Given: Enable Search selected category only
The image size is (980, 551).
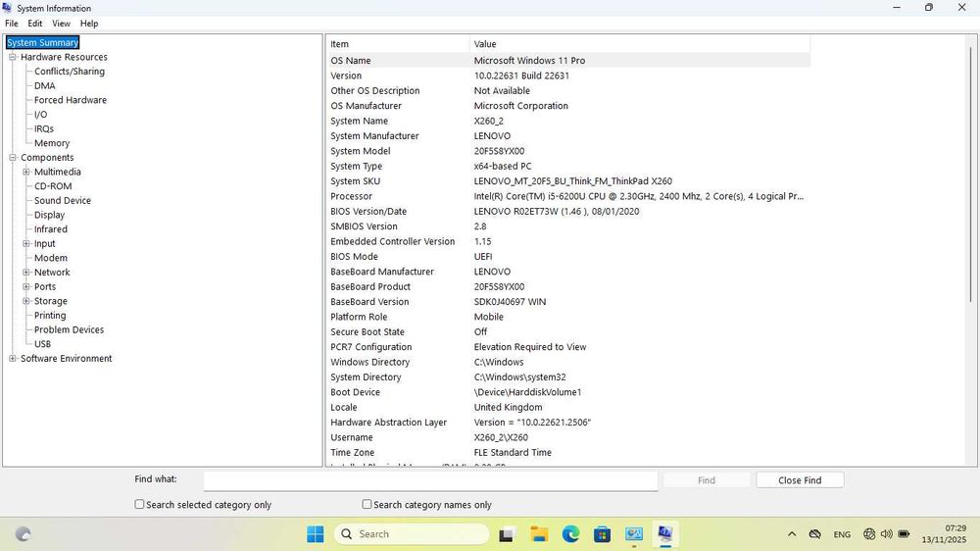Looking at the screenshot, I should (139, 504).
